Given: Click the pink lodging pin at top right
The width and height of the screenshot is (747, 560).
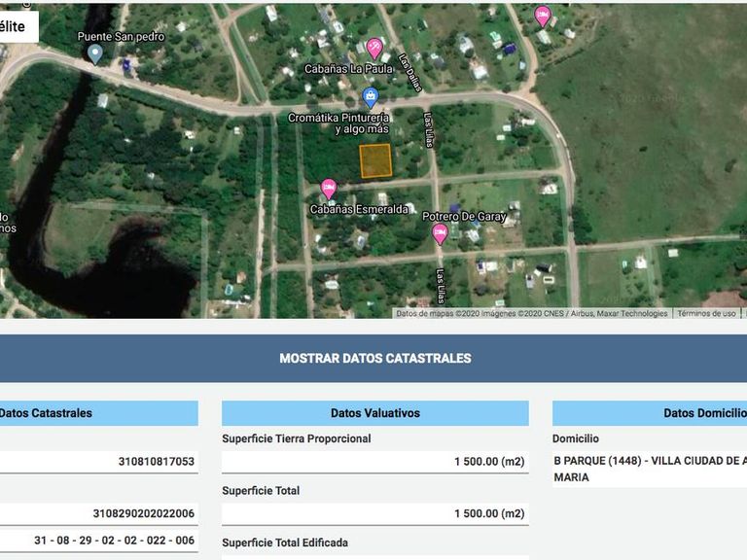Looking at the screenshot, I should tap(542, 17).
